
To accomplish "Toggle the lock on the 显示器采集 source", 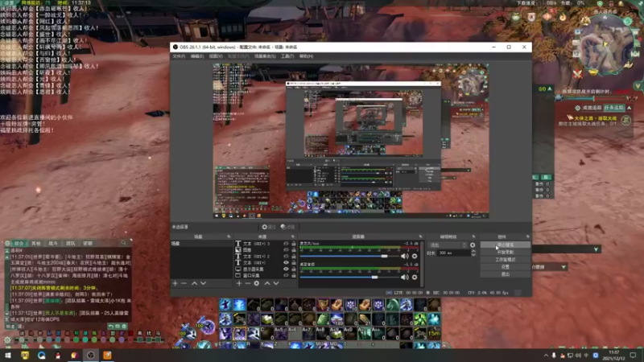I will (x=294, y=269).
